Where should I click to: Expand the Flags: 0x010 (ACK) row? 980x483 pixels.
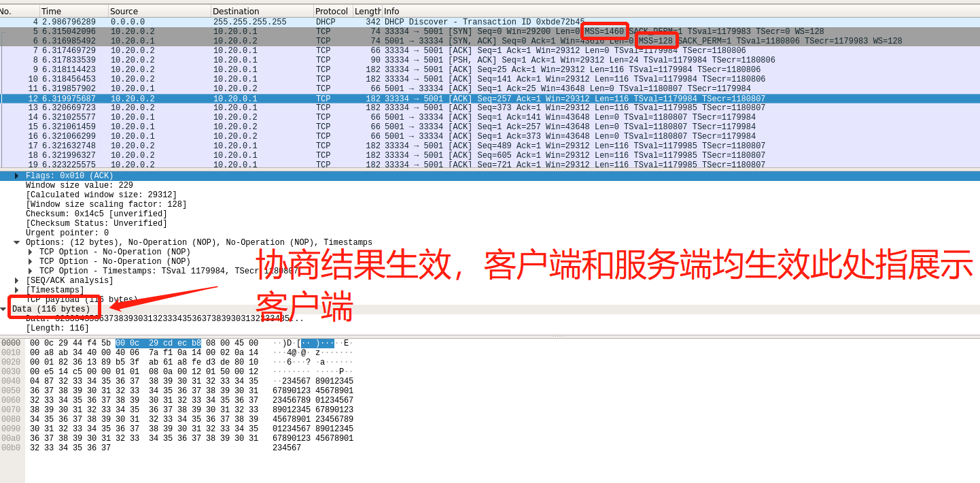coord(17,176)
